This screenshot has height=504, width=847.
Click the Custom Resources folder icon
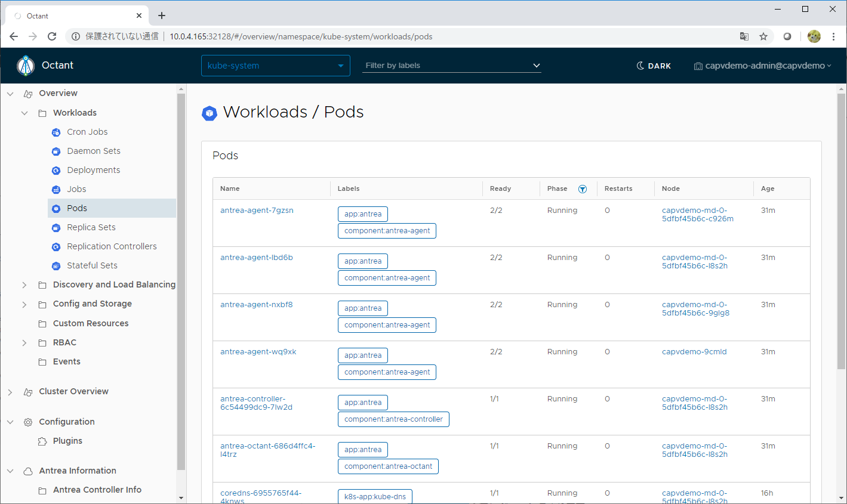42,324
